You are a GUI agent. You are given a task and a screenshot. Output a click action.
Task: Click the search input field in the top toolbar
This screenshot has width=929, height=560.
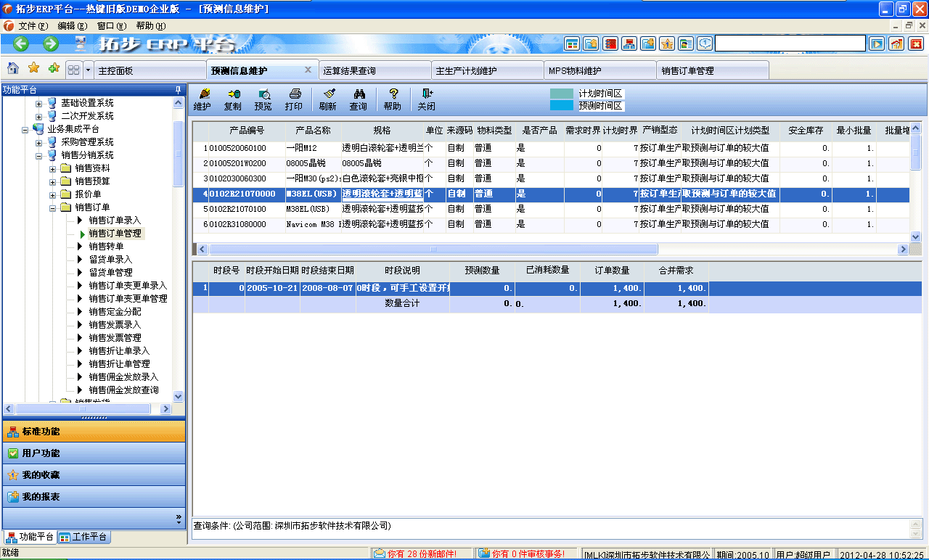coord(791,43)
